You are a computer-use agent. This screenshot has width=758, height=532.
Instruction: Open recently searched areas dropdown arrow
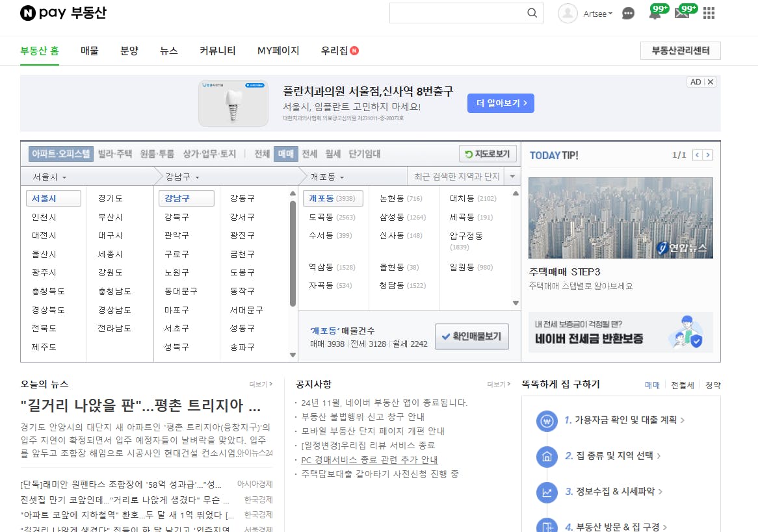[x=512, y=177]
